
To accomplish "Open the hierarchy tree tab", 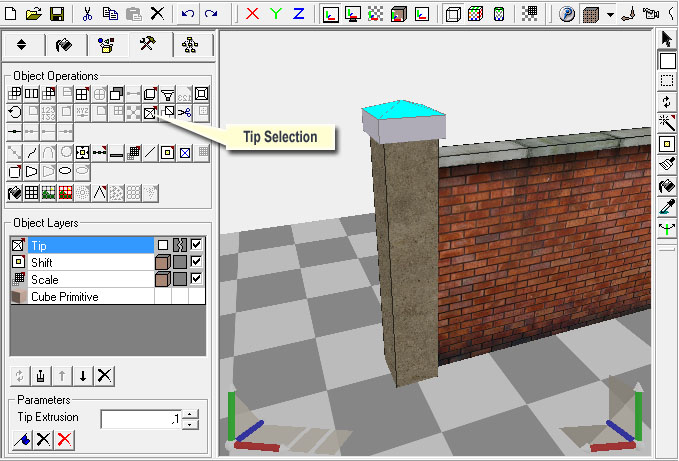I will click(191, 45).
